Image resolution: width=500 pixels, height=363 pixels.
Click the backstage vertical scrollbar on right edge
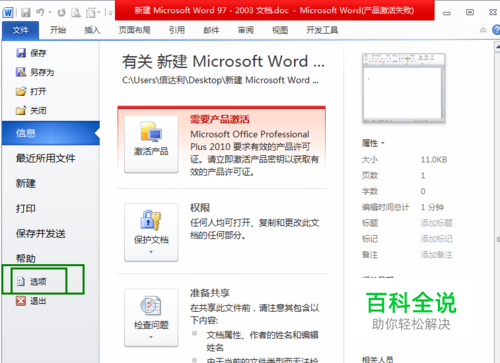(497, 203)
